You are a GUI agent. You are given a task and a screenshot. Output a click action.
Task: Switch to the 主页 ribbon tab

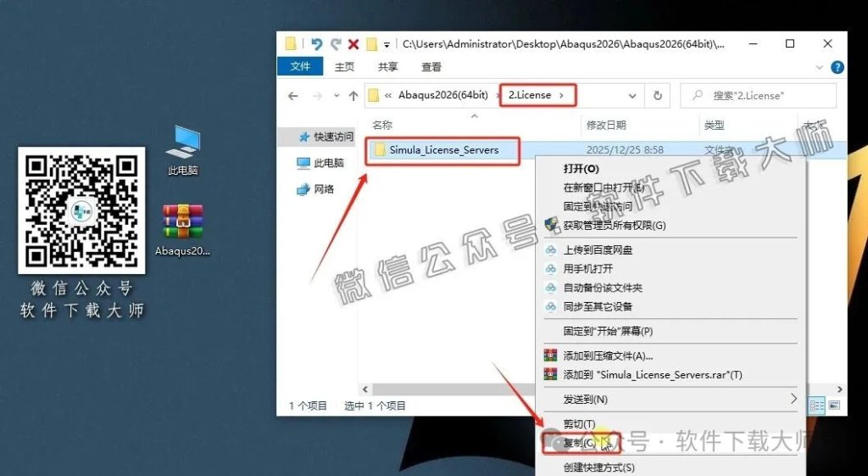pyautogui.click(x=344, y=66)
